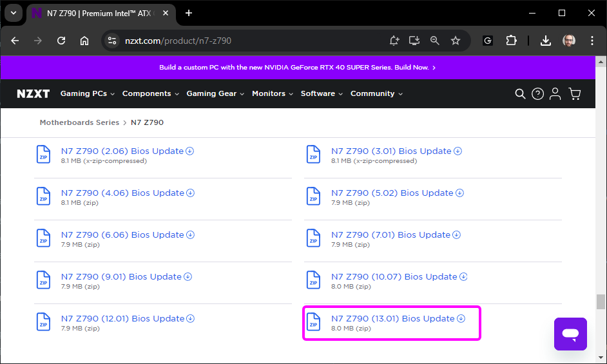Download N7 Z790 (12.01) Bios Update

coord(128,318)
